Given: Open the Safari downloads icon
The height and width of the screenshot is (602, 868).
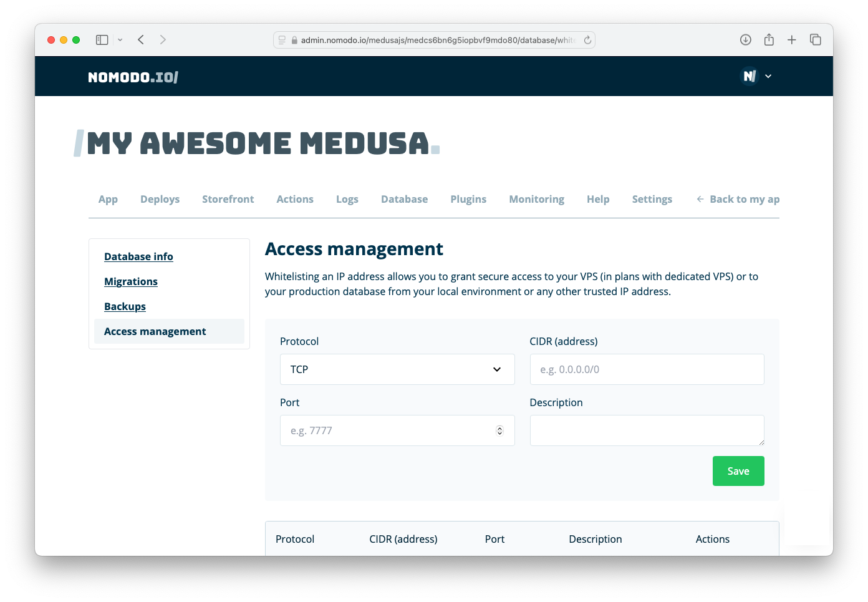Looking at the screenshot, I should [745, 40].
